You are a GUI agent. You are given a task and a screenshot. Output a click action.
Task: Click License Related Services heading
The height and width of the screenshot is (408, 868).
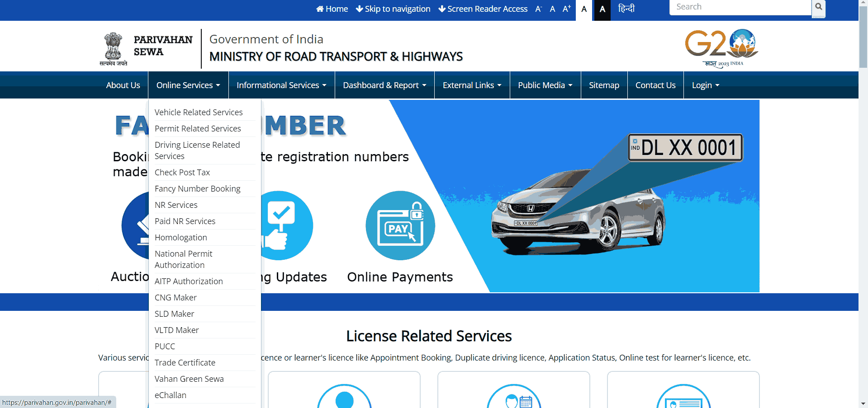(x=429, y=336)
